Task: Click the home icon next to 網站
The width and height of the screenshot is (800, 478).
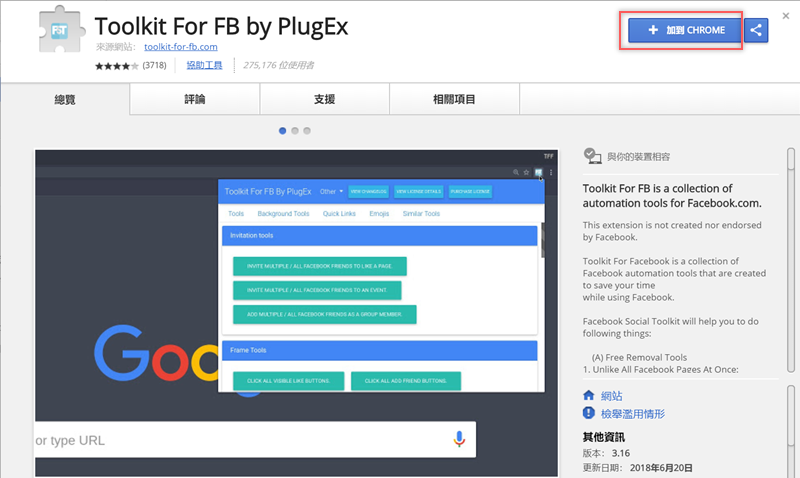Action: [x=589, y=395]
